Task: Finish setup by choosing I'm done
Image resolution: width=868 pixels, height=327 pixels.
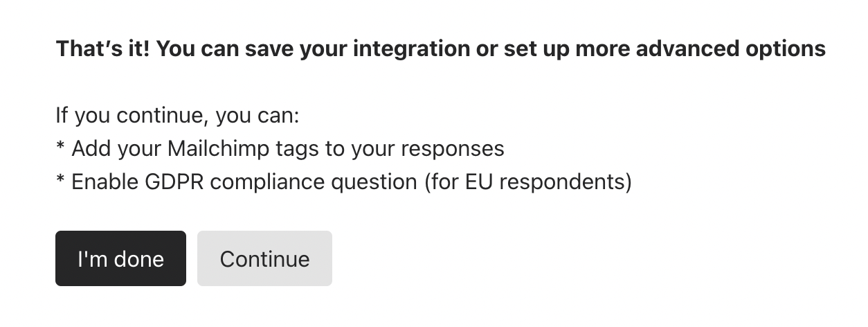Action: pyautogui.click(x=120, y=258)
